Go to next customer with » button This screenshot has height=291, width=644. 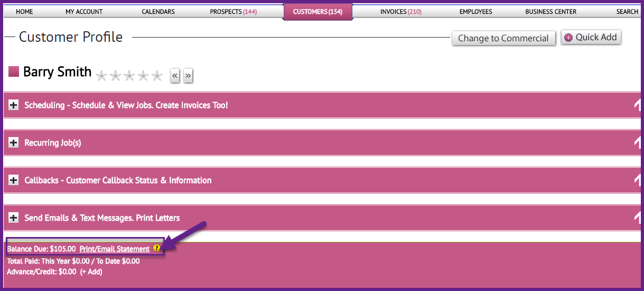pyautogui.click(x=188, y=76)
